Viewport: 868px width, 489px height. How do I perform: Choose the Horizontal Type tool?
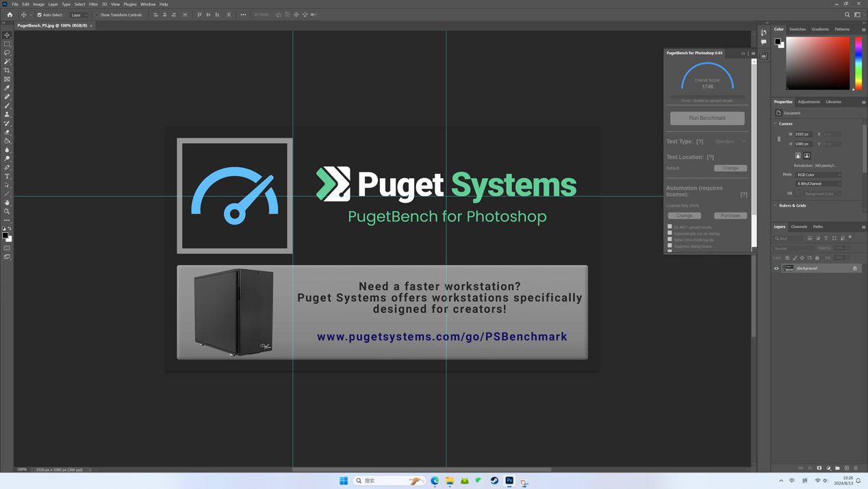click(x=8, y=176)
